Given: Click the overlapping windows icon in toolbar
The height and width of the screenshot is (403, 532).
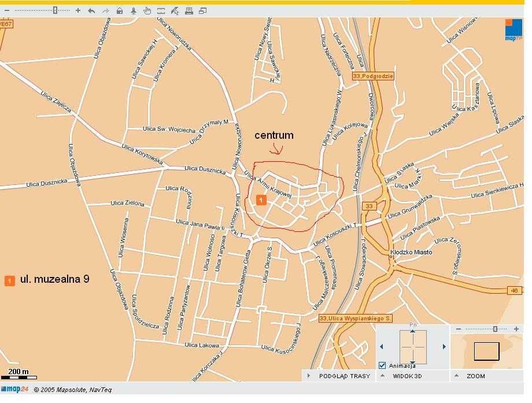Looking at the screenshot, I should pyautogui.click(x=202, y=10).
